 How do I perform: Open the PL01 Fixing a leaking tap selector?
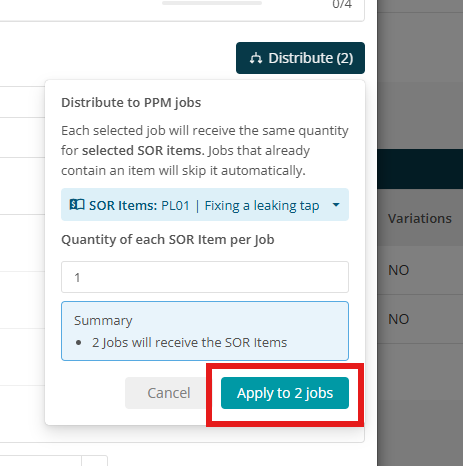pyautogui.click(x=205, y=205)
